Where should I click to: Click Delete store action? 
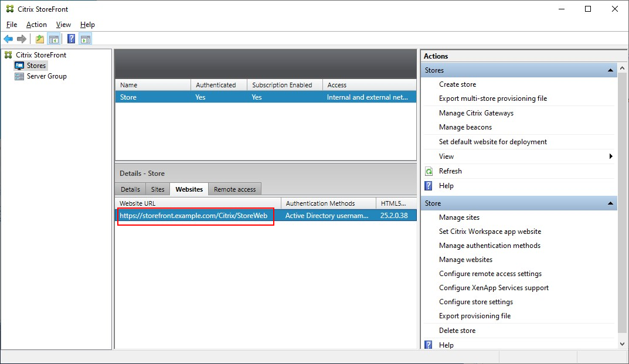tap(457, 330)
